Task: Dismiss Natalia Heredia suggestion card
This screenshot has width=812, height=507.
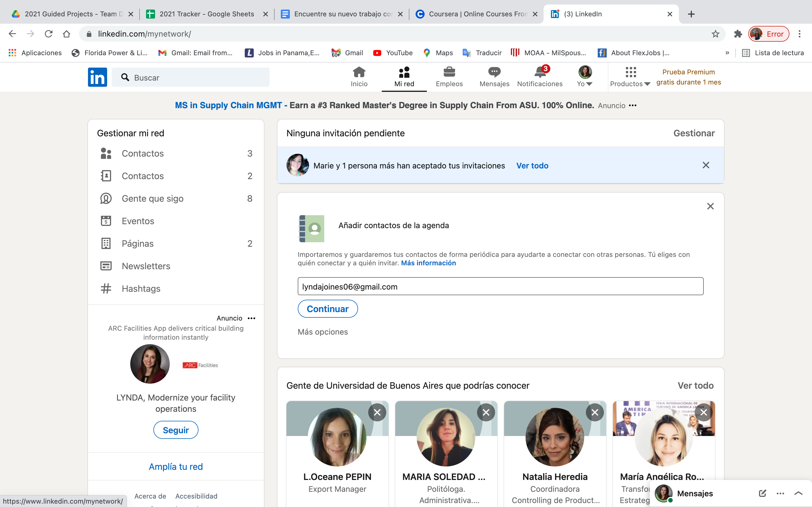Action: [x=595, y=412]
